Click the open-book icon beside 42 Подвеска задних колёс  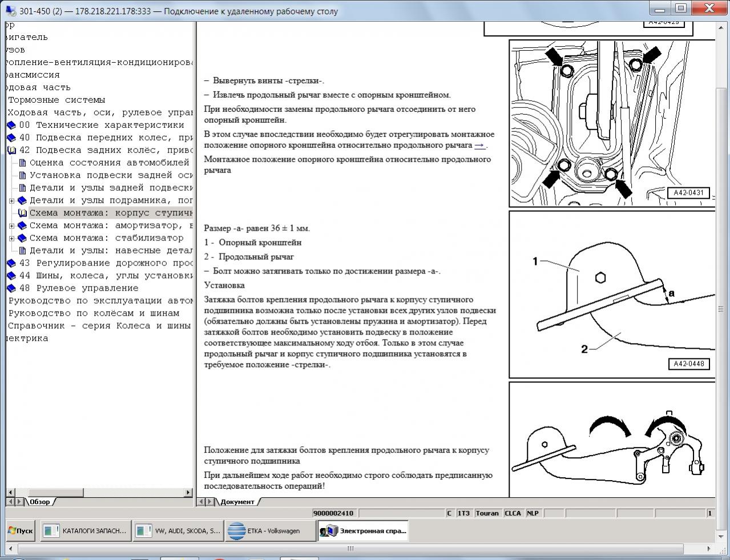click(11, 150)
